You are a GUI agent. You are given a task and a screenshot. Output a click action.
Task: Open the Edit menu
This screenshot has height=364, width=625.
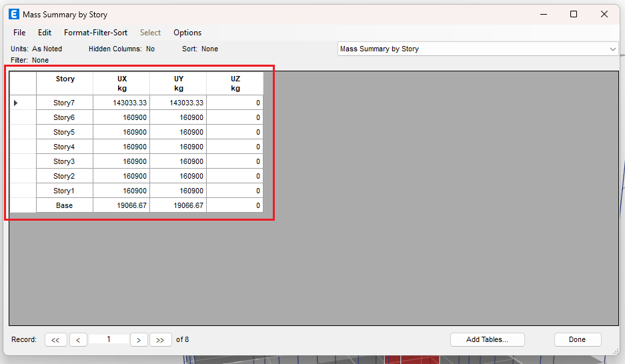tap(45, 33)
